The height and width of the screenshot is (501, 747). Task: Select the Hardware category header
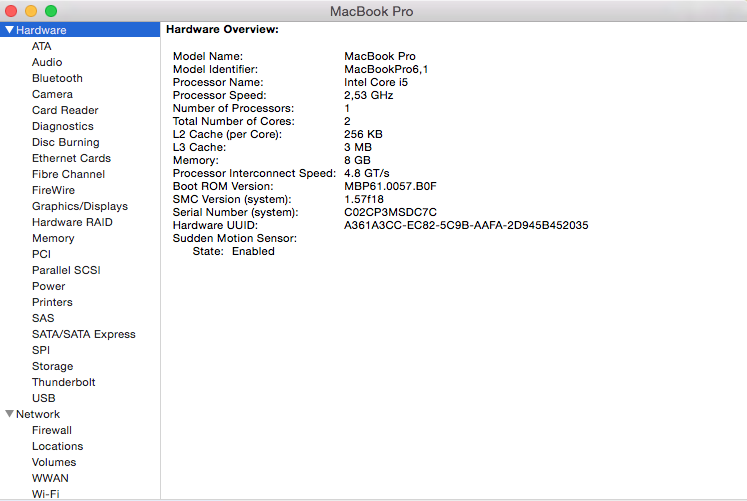pyautogui.click(x=80, y=30)
